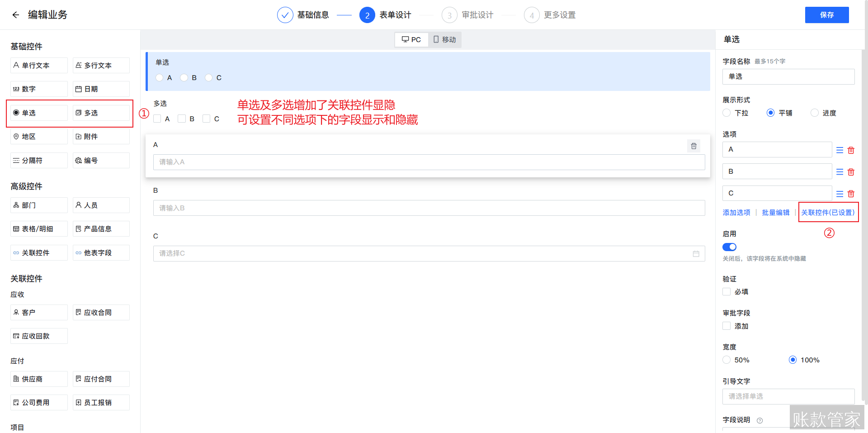Select the 进度 display format option
Screen dimensions: 868x433
[x=815, y=113]
